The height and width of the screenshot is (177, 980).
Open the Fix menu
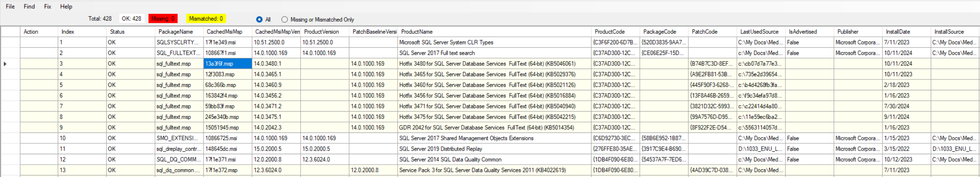click(47, 7)
